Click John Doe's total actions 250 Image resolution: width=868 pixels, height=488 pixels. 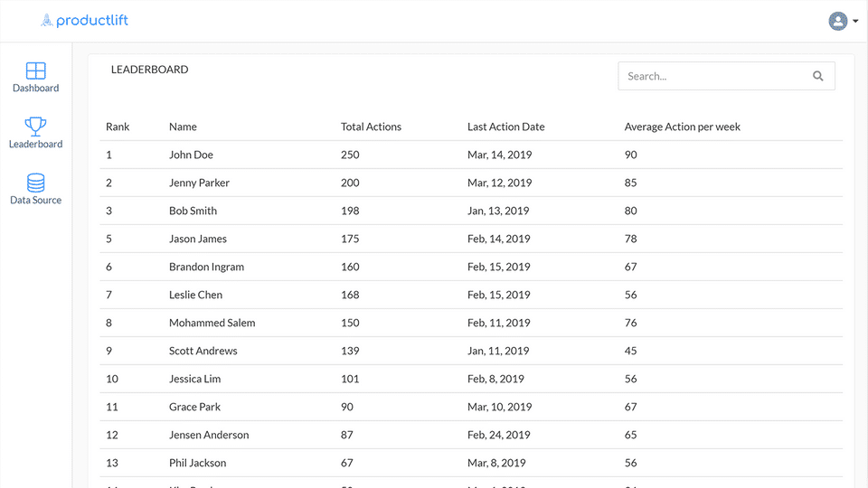(350, 155)
